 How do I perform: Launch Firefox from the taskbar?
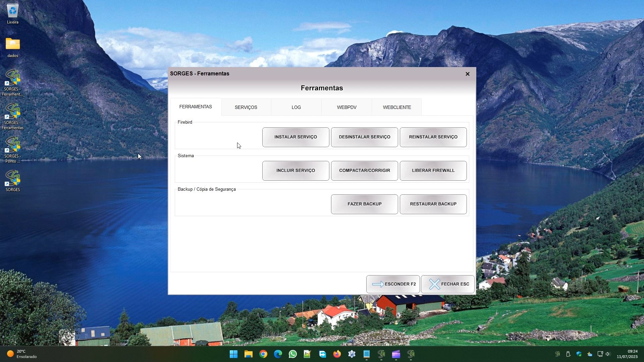pyautogui.click(x=337, y=354)
